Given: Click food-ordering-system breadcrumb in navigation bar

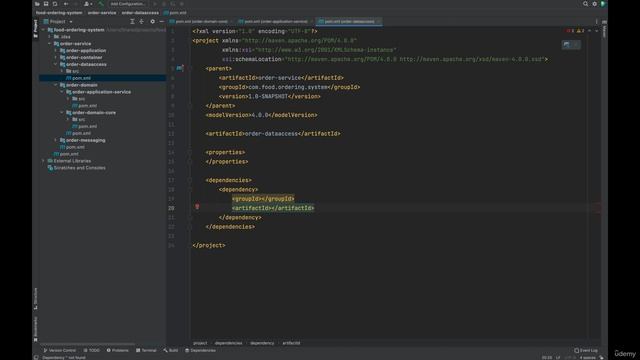Looking at the screenshot, I should (x=59, y=13).
